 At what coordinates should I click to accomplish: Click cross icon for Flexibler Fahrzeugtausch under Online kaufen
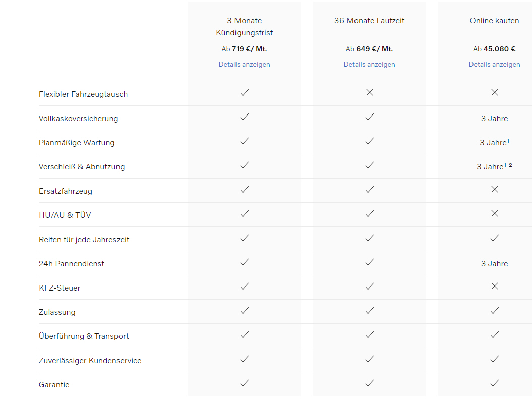[x=495, y=92]
